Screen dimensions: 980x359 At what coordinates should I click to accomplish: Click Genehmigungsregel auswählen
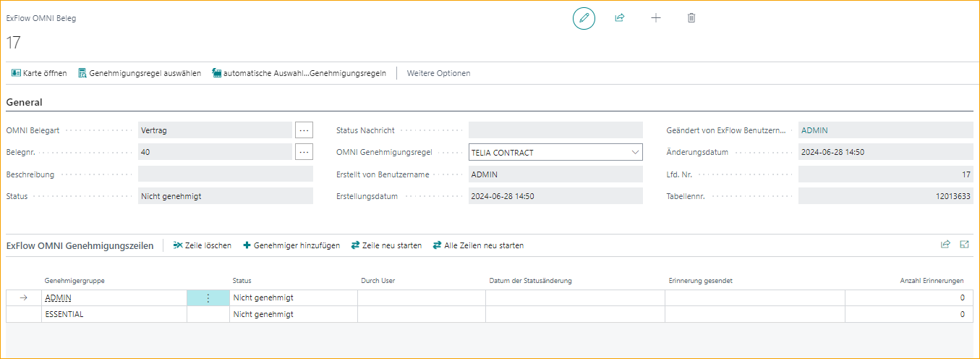pyautogui.click(x=140, y=73)
